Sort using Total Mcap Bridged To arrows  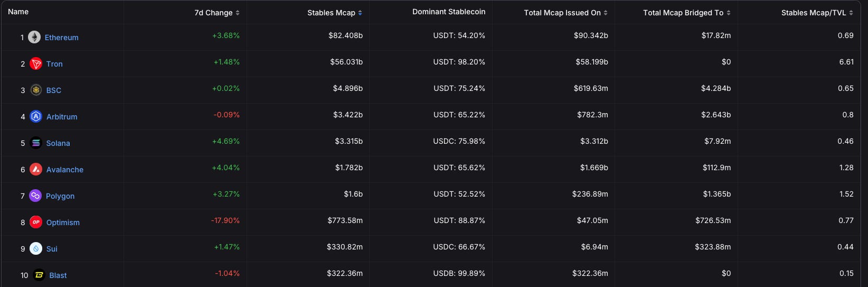(x=729, y=13)
